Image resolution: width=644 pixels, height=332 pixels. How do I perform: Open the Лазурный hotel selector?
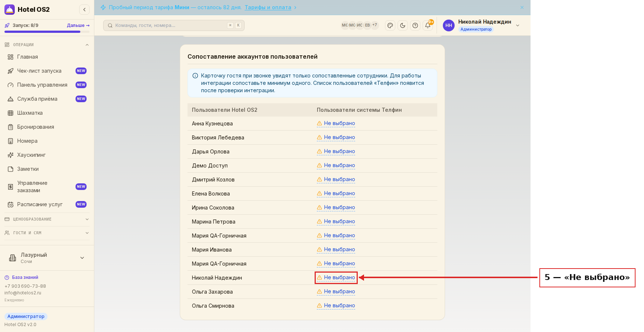pyautogui.click(x=47, y=258)
